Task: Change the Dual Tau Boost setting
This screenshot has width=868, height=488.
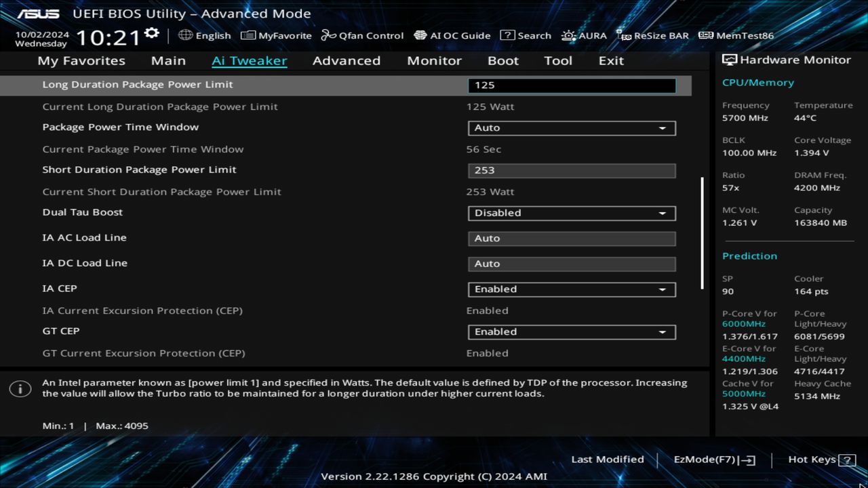Action: click(x=572, y=213)
